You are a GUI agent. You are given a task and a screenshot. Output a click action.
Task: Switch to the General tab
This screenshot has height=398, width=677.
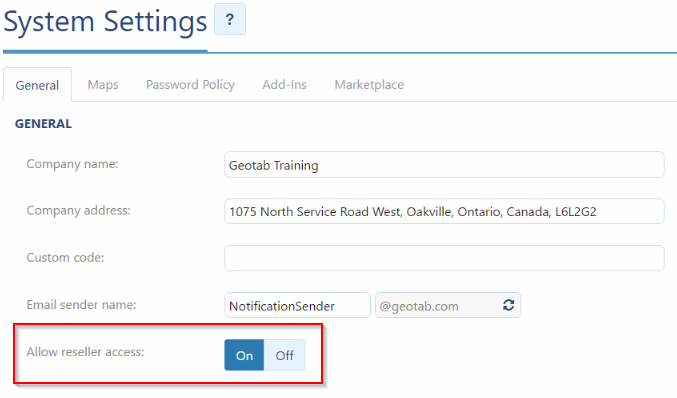click(x=37, y=85)
